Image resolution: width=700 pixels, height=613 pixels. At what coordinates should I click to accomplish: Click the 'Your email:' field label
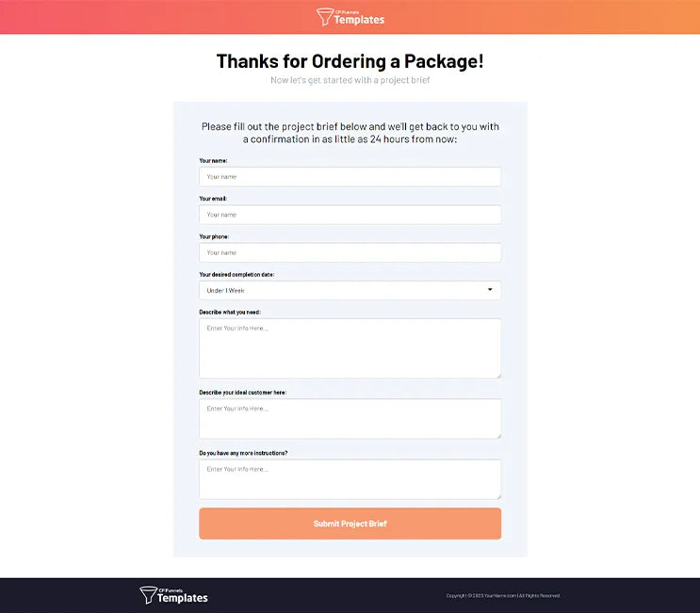coord(213,199)
